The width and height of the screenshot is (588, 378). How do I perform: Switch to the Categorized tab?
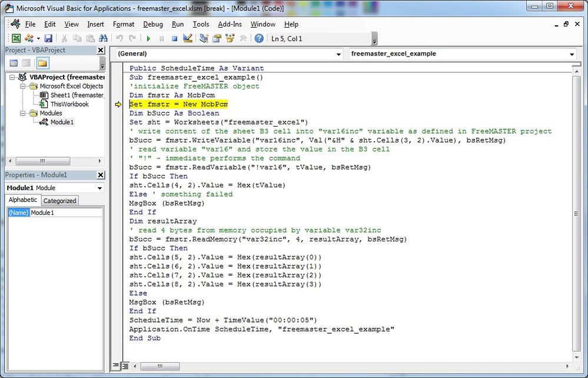[59, 201]
